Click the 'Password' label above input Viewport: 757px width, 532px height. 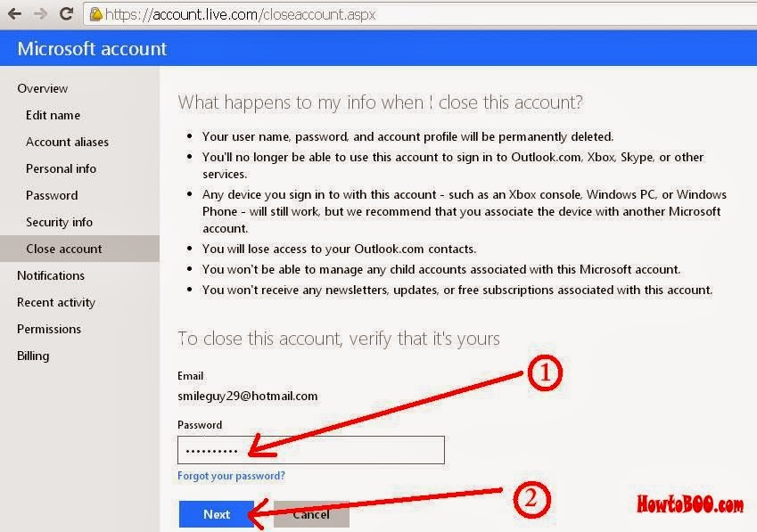tap(200, 425)
